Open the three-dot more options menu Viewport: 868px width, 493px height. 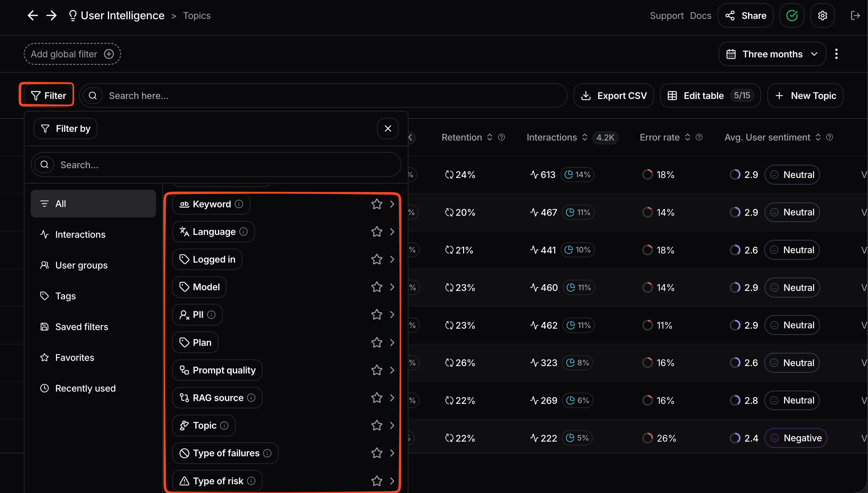(836, 54)
